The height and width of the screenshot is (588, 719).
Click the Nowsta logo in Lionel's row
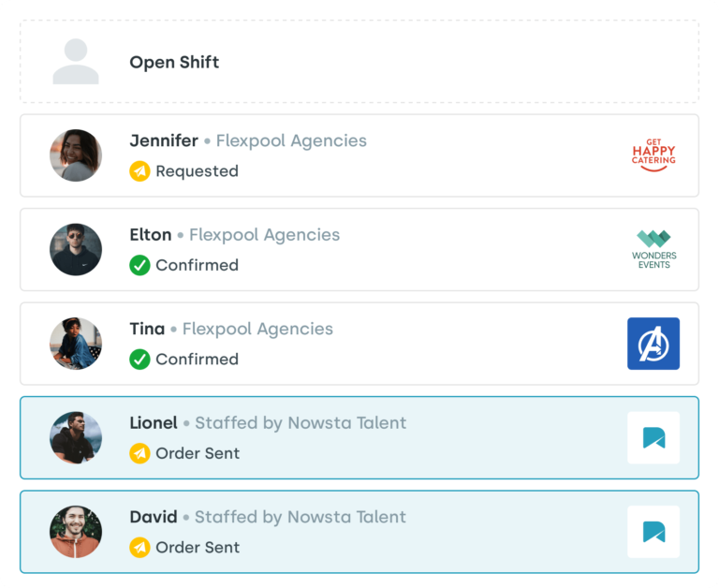[x=653, y=437]
